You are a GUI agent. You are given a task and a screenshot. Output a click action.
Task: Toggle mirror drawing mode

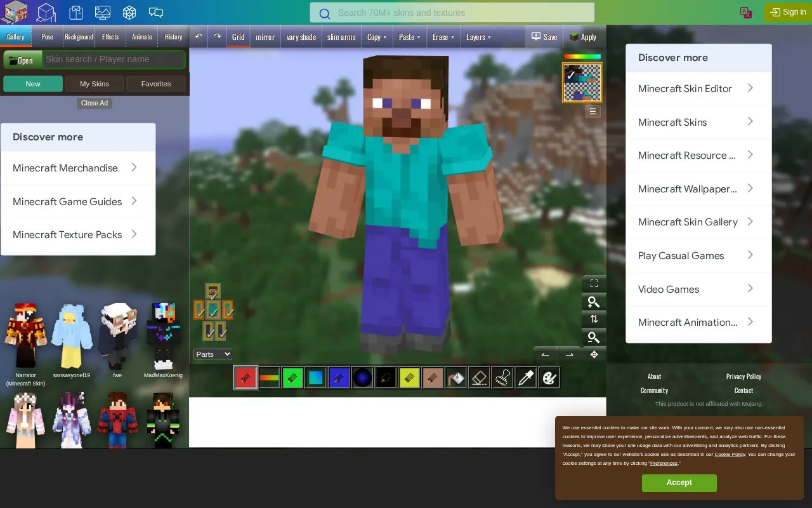click(265, 37)
